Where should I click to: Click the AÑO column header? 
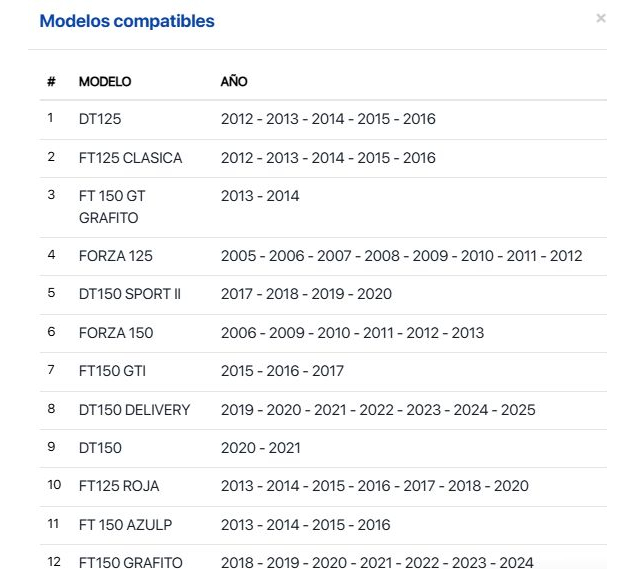point(234,81)
